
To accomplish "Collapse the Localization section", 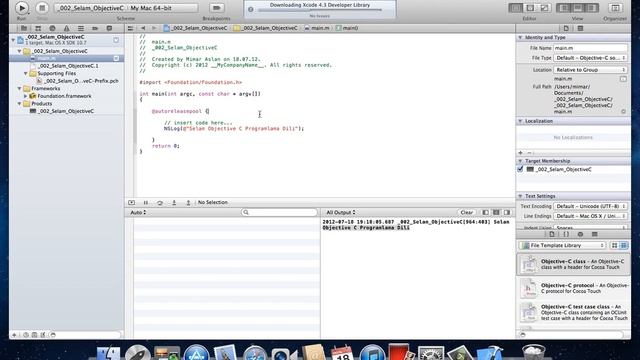I will [x=520, y=121].
